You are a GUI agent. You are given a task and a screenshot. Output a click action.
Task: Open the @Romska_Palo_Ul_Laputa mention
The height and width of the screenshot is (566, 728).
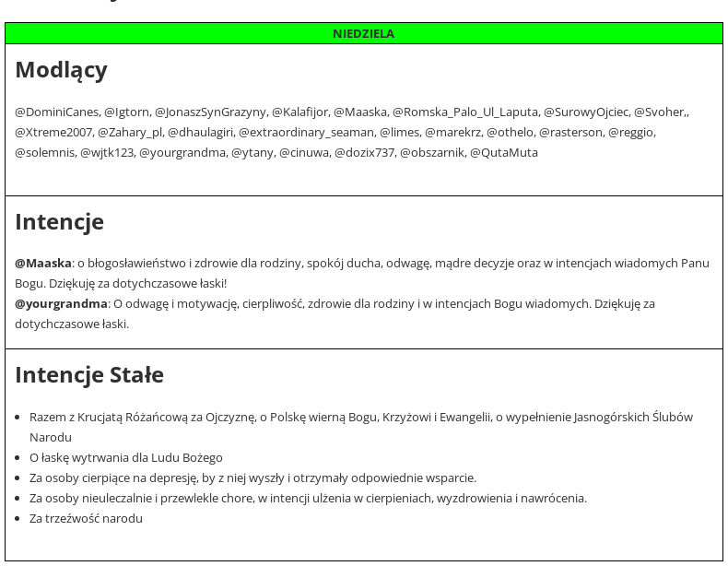tap(465, 112)
